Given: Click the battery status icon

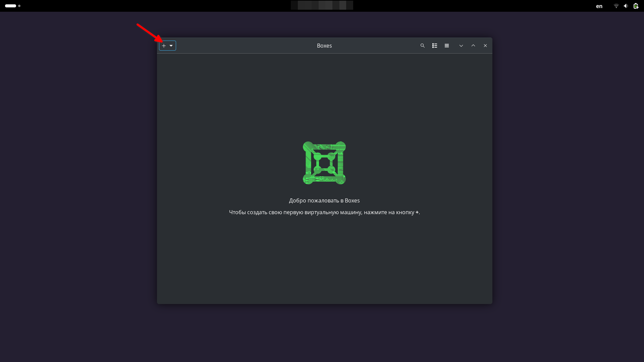Looking at the screenshot, I should [x=636, y=6].
